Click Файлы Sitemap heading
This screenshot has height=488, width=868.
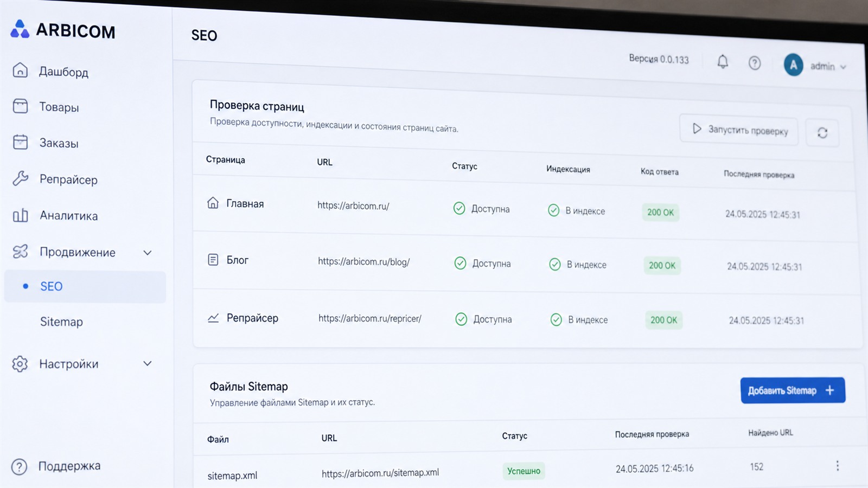coord(249,387)
